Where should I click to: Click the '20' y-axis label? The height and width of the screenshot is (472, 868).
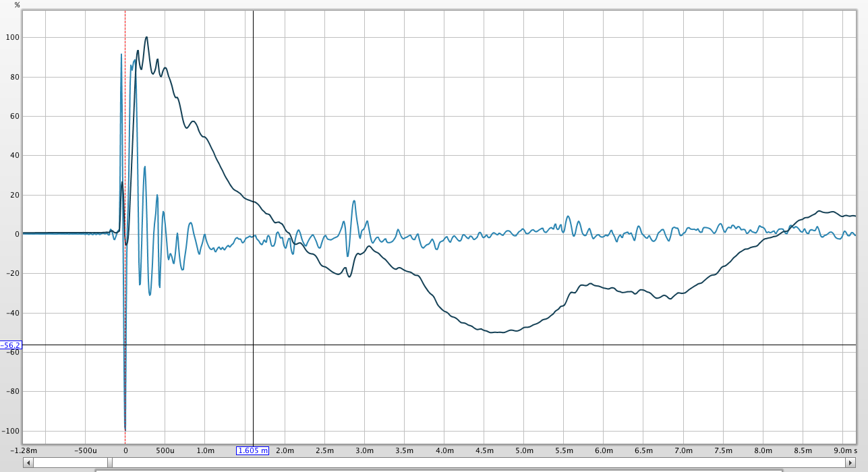click(x=15, y=195)
